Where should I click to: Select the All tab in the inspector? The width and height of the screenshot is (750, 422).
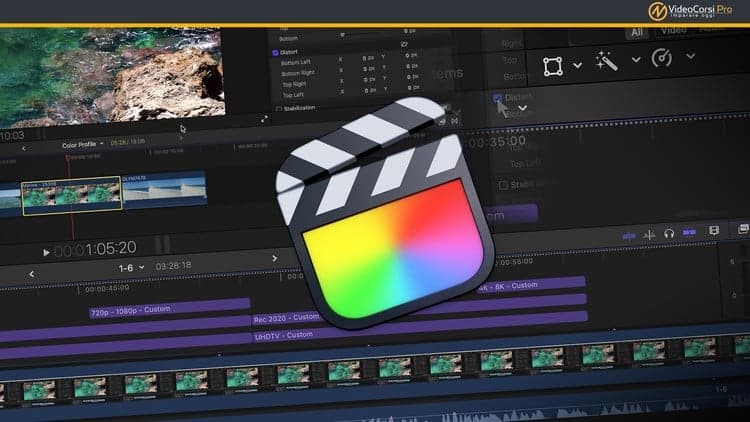tap(637, 33)
